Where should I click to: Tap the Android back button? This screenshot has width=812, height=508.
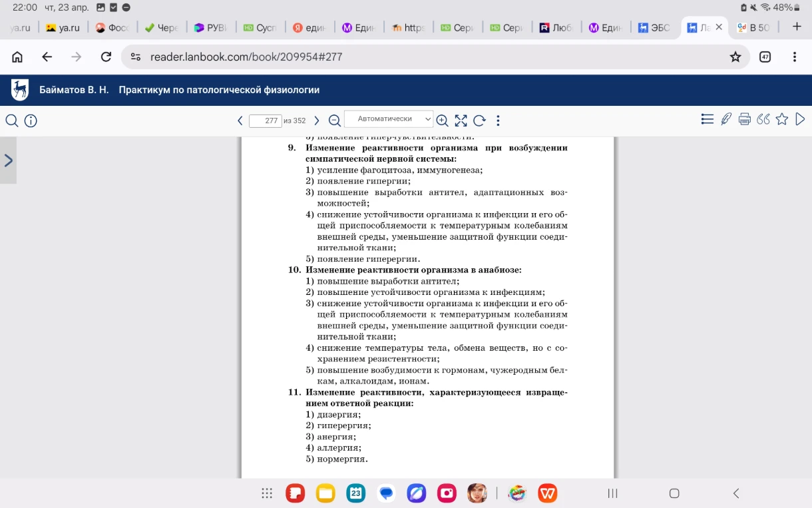pos(736,493)
